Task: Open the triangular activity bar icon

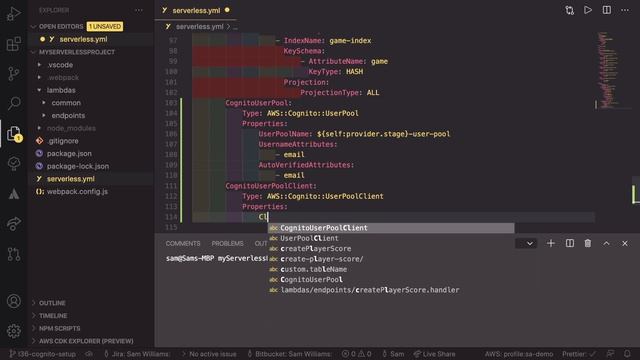Action: 14,194
